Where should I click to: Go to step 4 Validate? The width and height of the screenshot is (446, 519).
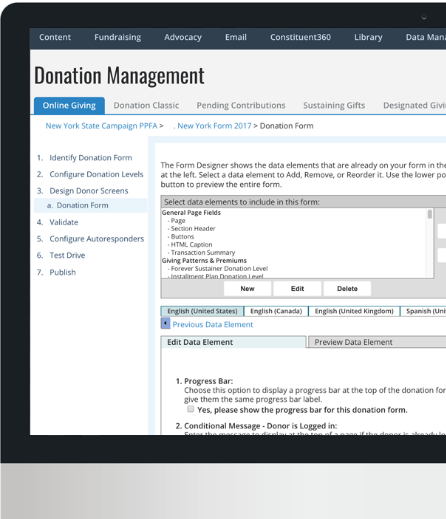pyautogui.click(x=64, y=222)
